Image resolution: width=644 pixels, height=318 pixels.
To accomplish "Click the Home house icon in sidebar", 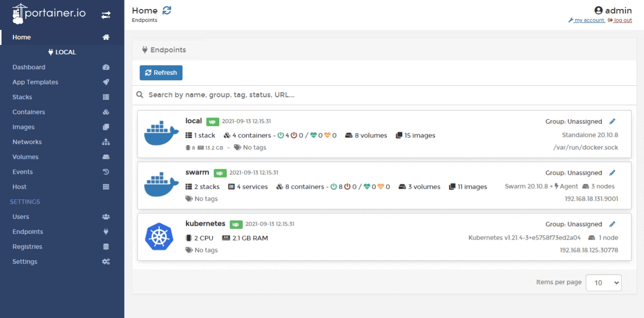I will tap(106, 37).
